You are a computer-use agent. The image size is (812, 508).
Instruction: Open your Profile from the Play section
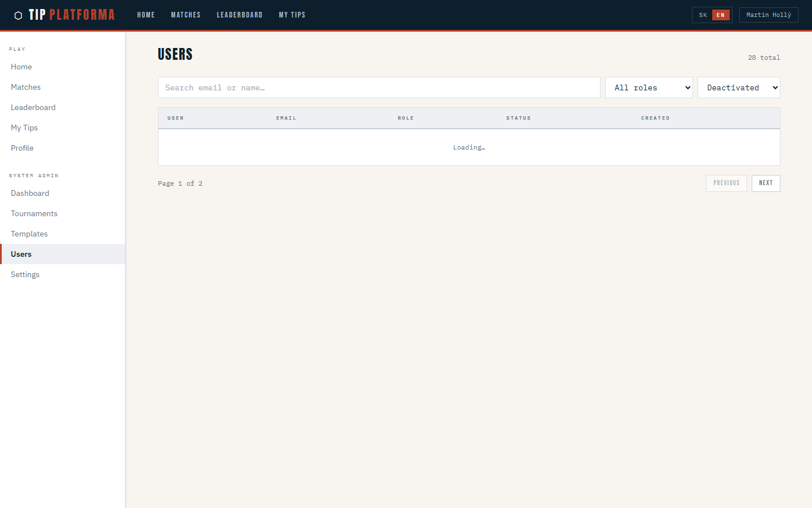click(x=22, y=148)
